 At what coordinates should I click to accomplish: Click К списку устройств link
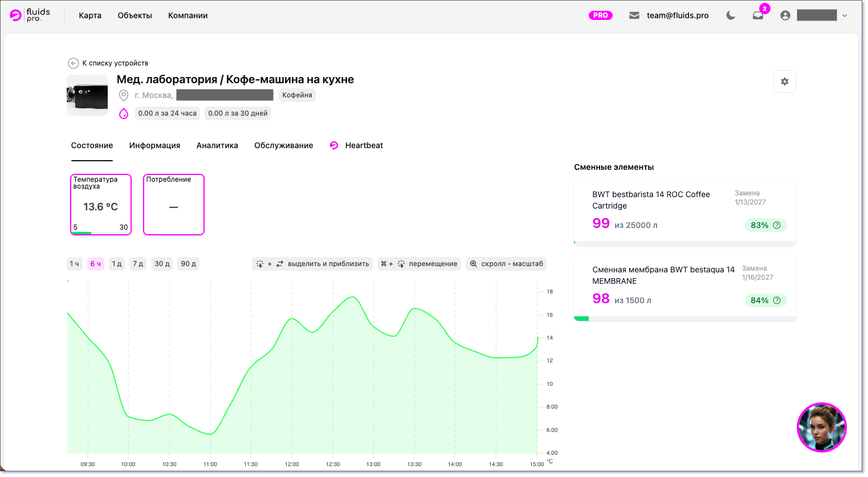[115, 63]
